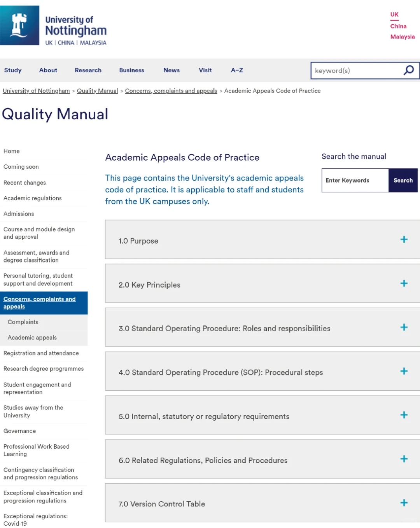Click the magnifier icon in keyword search

[409, 70]
